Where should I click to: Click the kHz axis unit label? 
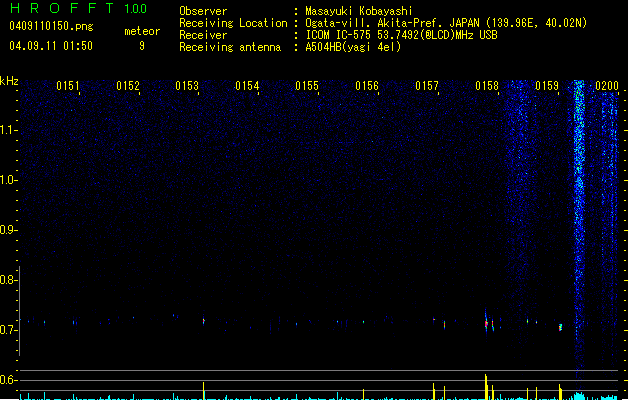9,81
